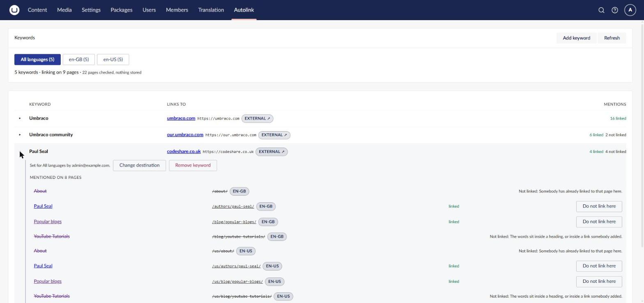The width and height of the screenshot is (644, 303).
Task: Open the About page link in the /about/ row
Action: pos(40,191)
